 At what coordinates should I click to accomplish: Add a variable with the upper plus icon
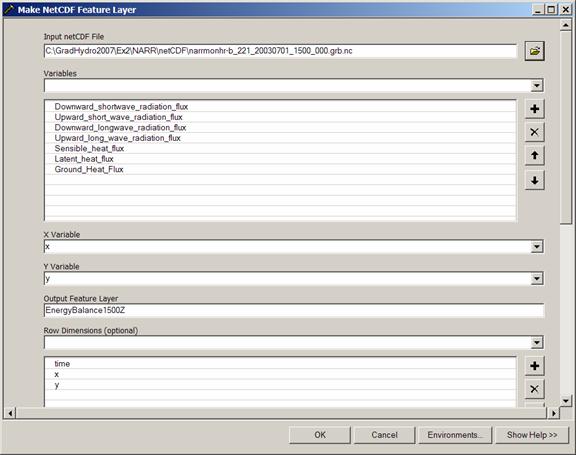coord(534,109)
